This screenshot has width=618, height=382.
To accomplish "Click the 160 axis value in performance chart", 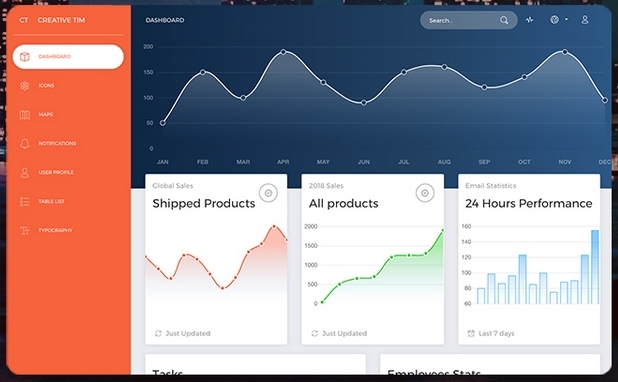I will pos(466,226).
